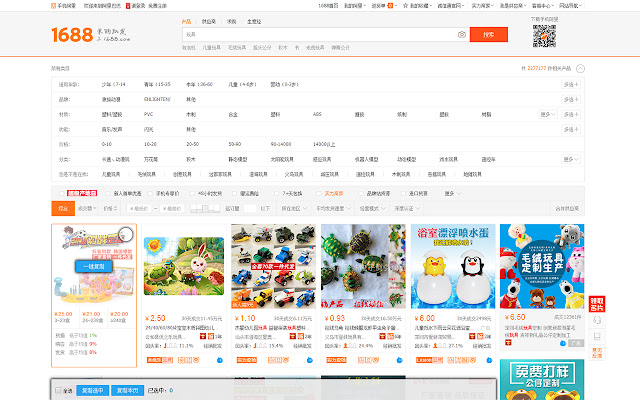Image resolution: width=640 pixels, height=400 pixels.
Task: Collapse filters with the circled arrow icon
Action: click(x=580, y=69)
